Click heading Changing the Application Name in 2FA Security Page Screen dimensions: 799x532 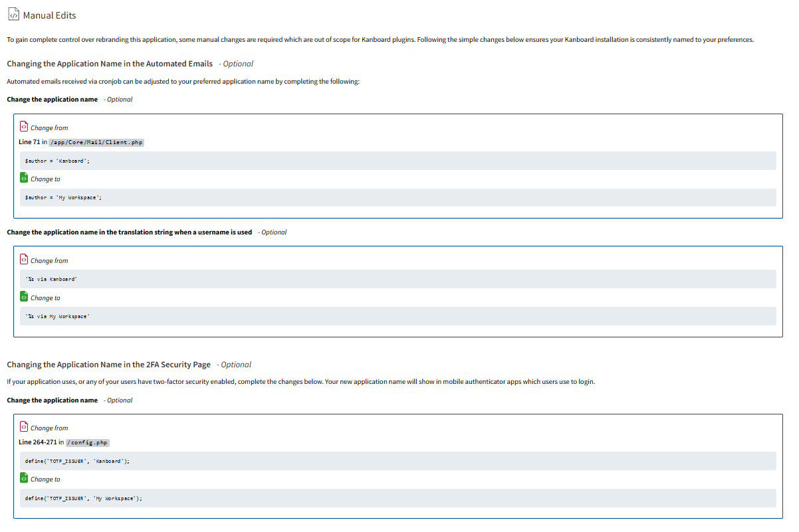pyautogui.click(x=108, y=365)
